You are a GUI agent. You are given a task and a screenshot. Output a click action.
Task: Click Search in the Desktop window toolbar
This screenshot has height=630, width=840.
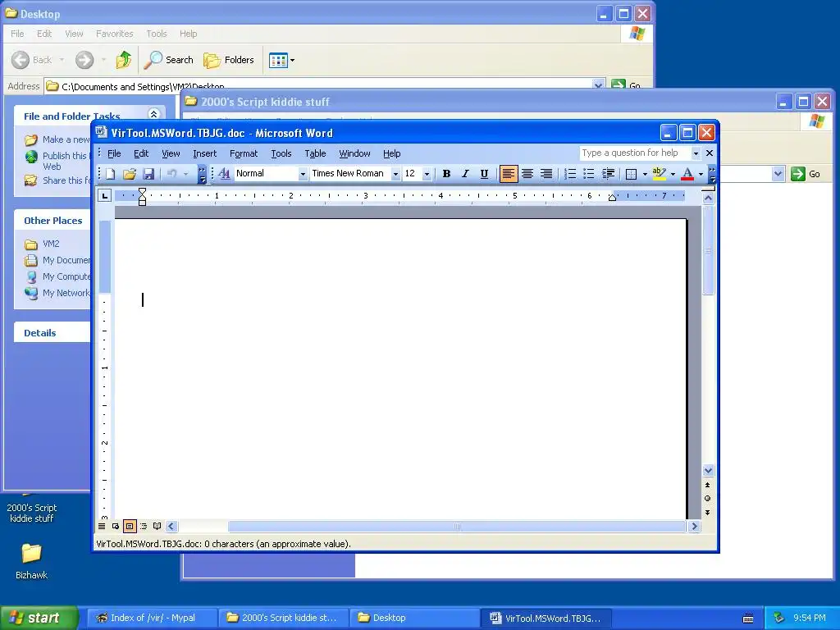pos(169,60)
